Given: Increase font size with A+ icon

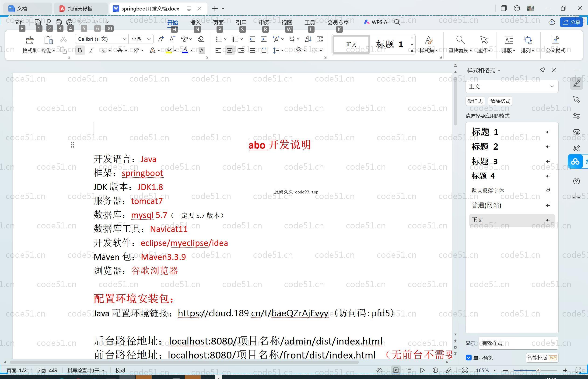Looking at the screenshot, I should 161,39.
